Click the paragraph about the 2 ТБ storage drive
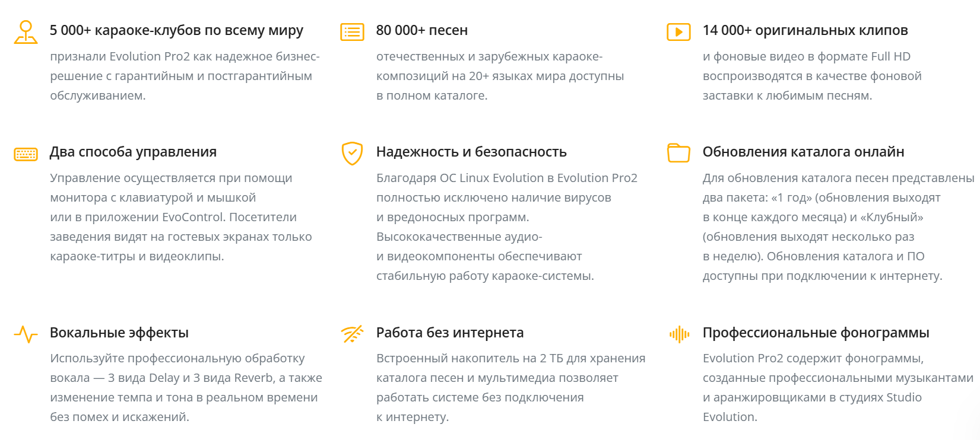 pyautogui.click(x=510, y=387)
